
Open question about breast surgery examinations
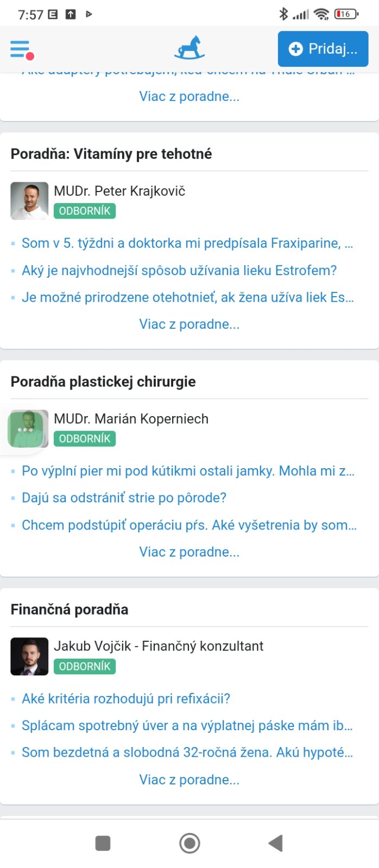coord(189,525)
